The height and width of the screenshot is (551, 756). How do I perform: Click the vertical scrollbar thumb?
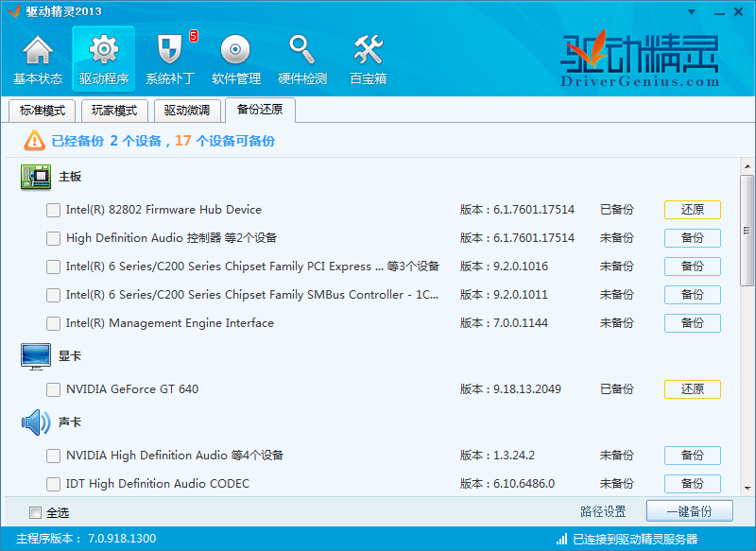point(747,231)
